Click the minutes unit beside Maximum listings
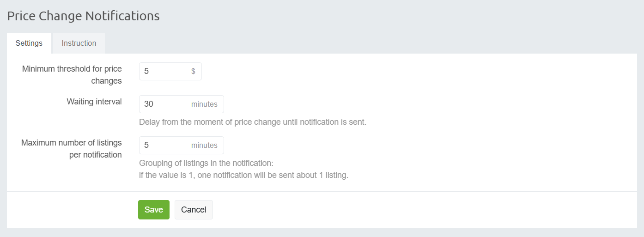Screen dimensions: 644x237 tap(204, 146)
